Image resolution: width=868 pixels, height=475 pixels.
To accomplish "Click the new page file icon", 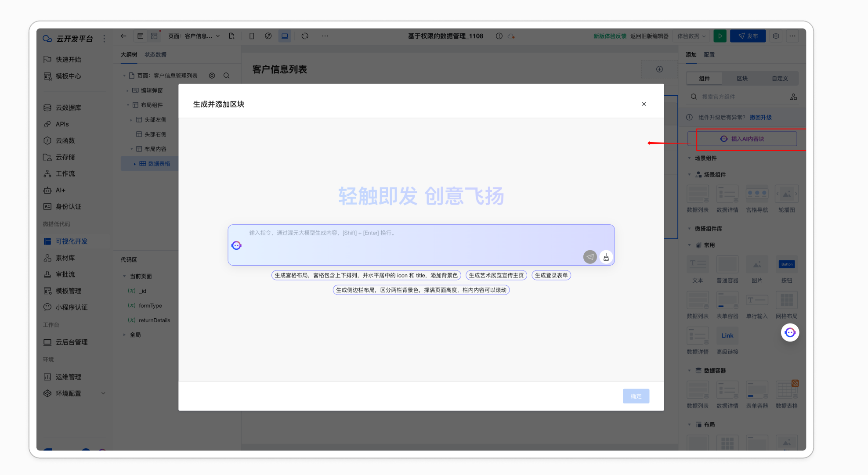I will (232, 36).
